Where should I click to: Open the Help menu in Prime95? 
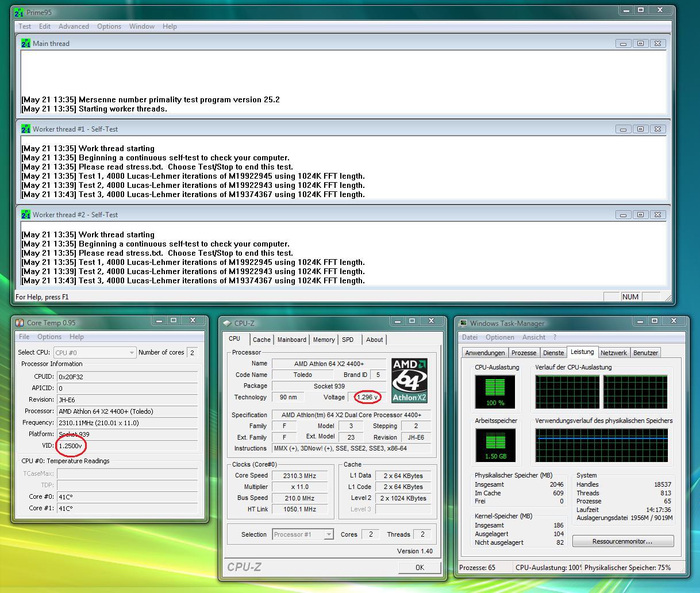[170, 26]
